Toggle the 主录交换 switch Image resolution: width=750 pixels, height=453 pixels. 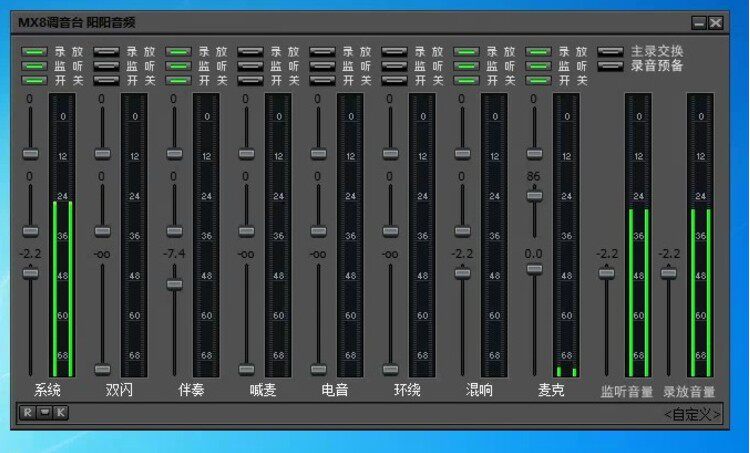pyautogui.click(x=610, y=52)
